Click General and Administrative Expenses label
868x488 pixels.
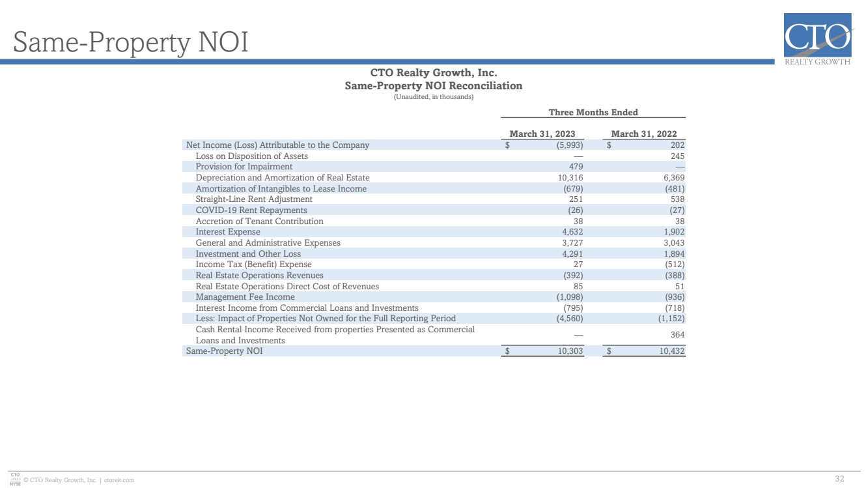click(x=268, y=243)
